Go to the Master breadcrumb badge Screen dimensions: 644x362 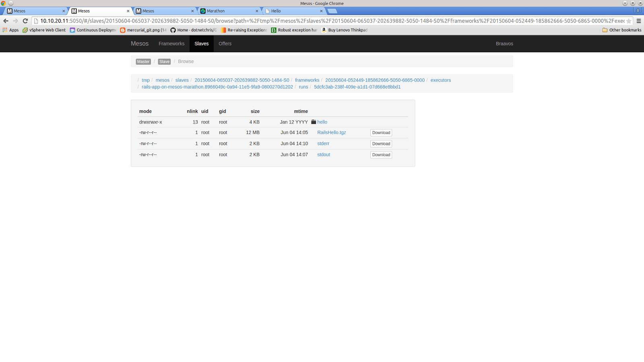[143, 62]
